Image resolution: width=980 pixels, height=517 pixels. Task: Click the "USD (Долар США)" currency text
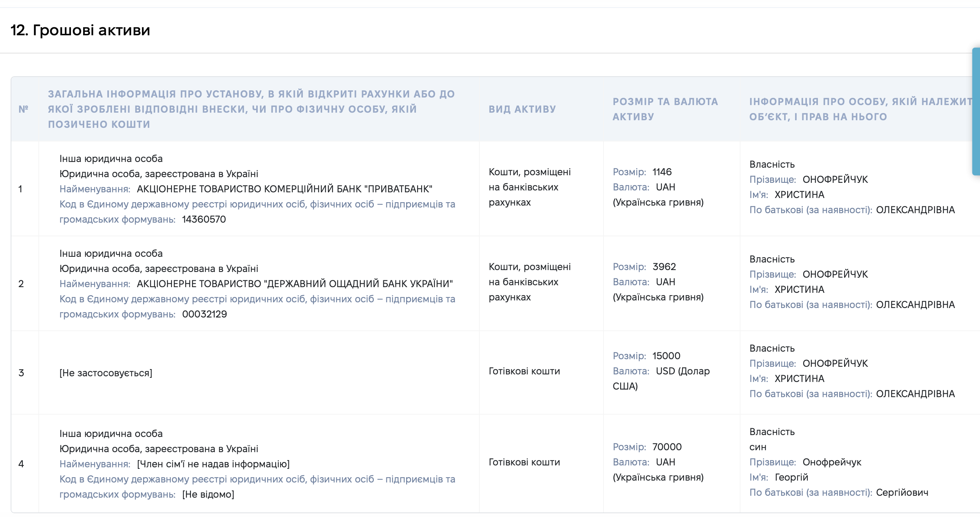click(661, 379)
